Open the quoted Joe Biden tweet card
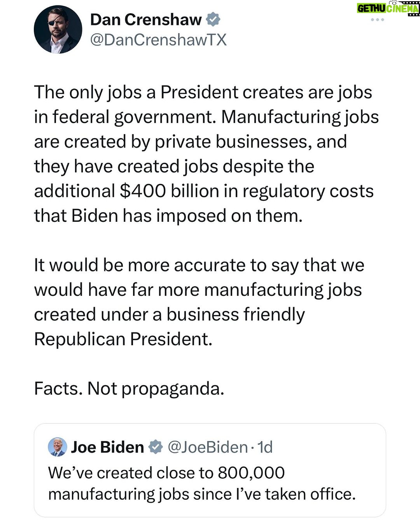The width and height of the screenshot is (420, 525). click(210, 470)
